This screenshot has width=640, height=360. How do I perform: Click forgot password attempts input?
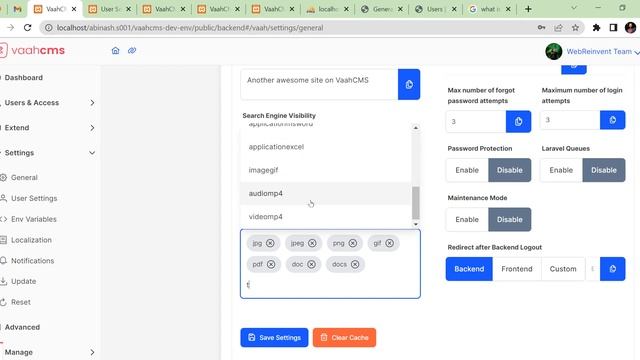click(476, 121)
